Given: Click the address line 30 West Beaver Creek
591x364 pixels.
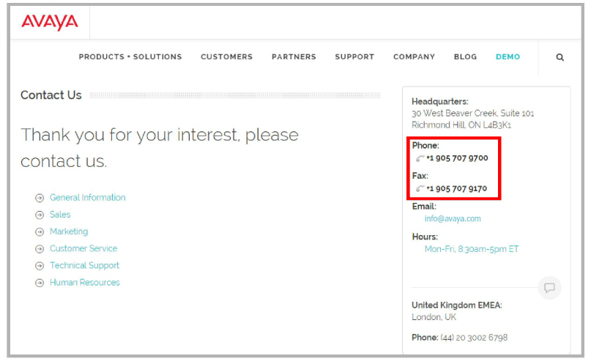Looking at the screenshot, I should pos(472,114).
